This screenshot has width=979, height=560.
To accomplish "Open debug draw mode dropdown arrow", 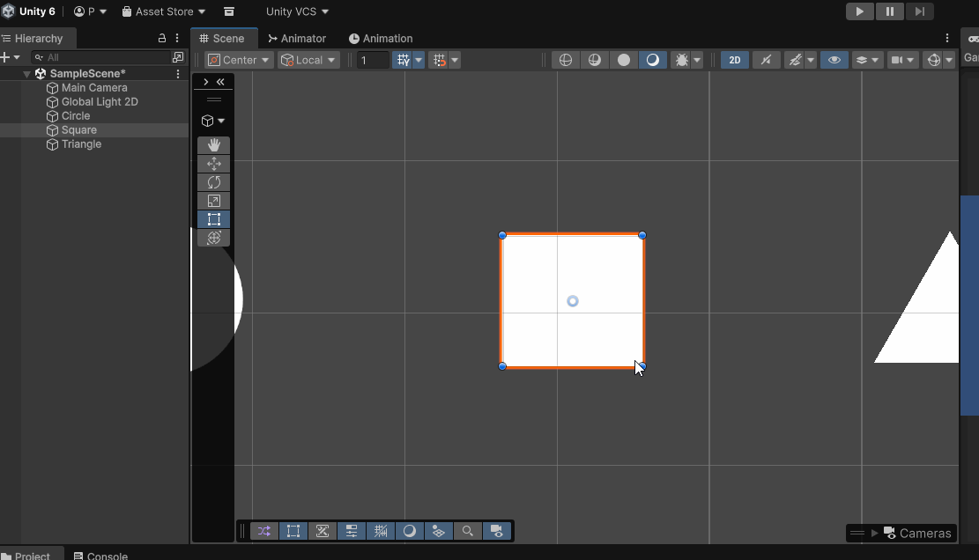I will point(697,60).
